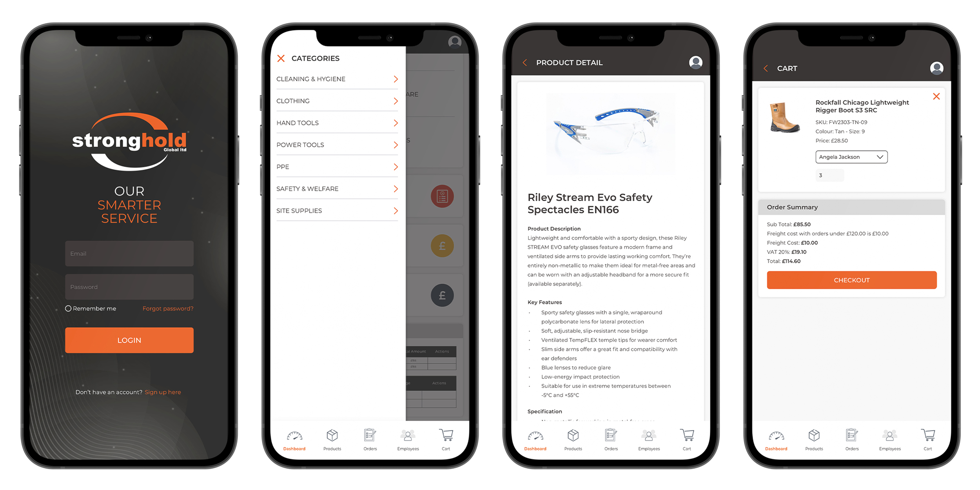The image size is (980, 490).
Task: Enable Remember me on login screen
Action: click(x=67, y=307)
